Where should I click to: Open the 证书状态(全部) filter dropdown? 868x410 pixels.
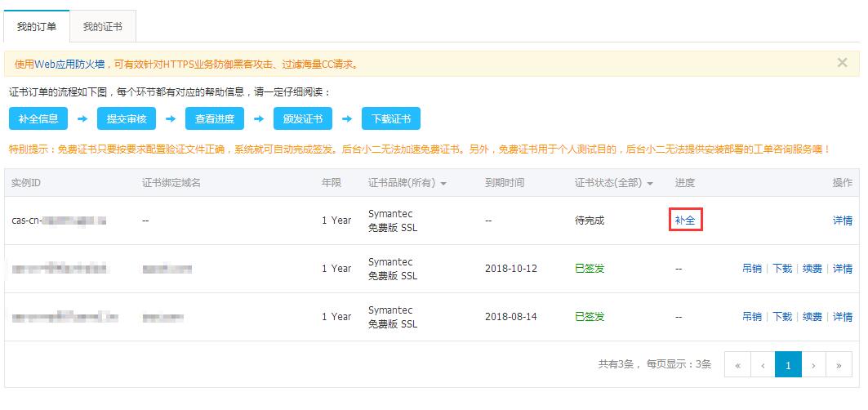tap(614, 183)
